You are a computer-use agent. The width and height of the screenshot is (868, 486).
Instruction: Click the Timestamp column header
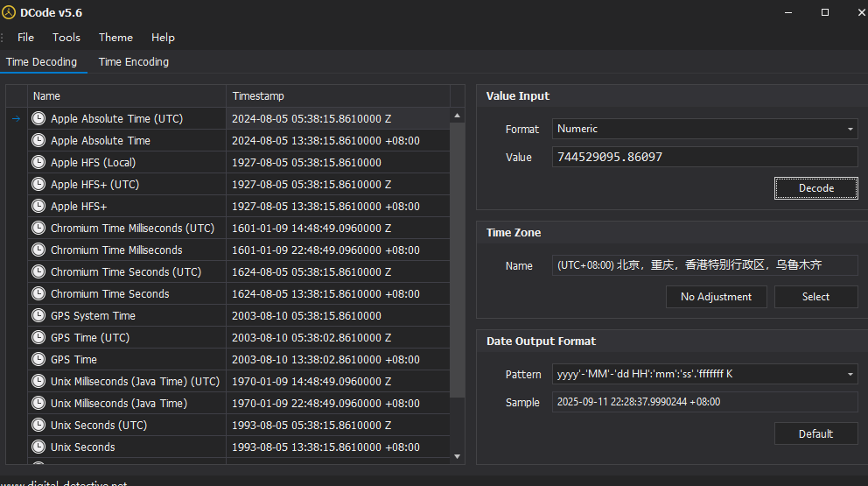(338, 95)
